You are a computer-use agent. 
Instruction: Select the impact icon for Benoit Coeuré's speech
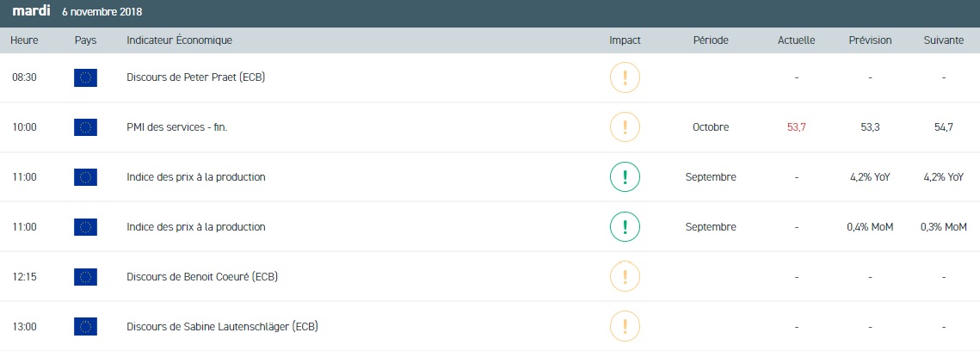click(x=625, y=277)
